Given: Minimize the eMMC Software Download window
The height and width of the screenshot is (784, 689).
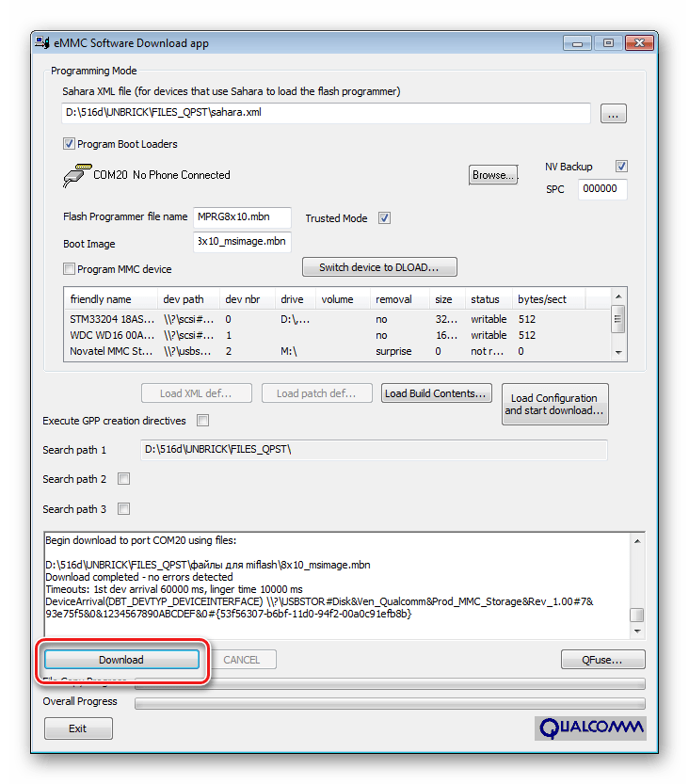Looking at the screenshot, I should (x=577, y=43).
